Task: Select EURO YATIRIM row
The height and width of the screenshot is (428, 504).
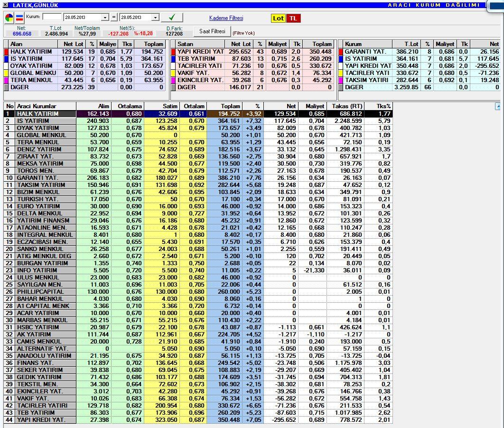Action: pyautogui.click(x=198, y=206)
